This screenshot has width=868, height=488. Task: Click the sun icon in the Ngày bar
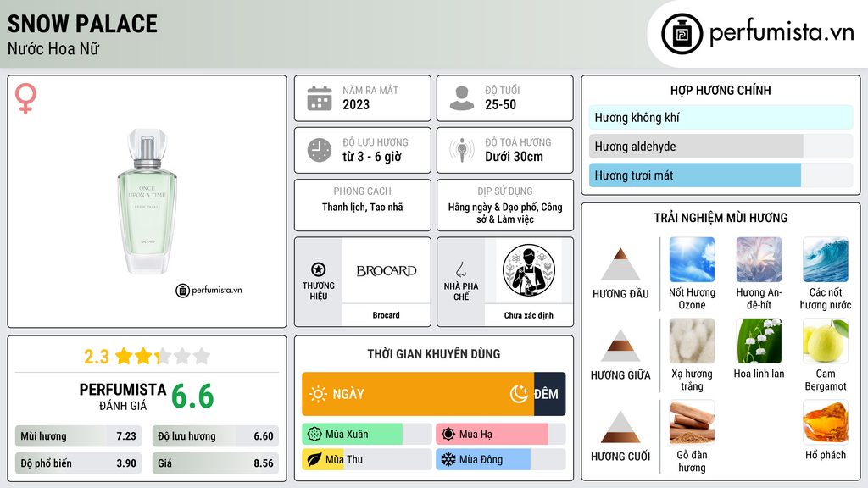[x=319, y=394]
